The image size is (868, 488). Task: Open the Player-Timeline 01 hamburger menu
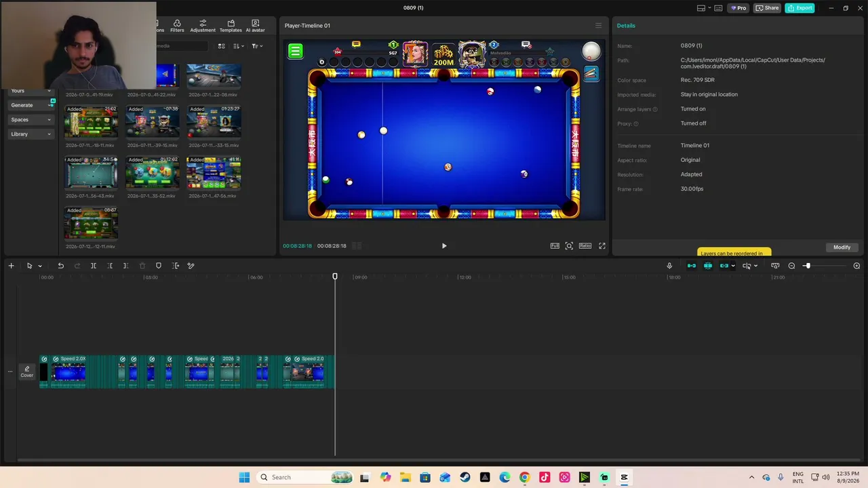[x=598, y=26]
